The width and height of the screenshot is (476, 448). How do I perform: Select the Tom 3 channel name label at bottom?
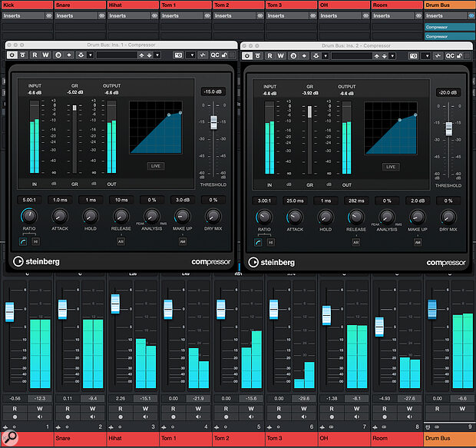point(291,438)
